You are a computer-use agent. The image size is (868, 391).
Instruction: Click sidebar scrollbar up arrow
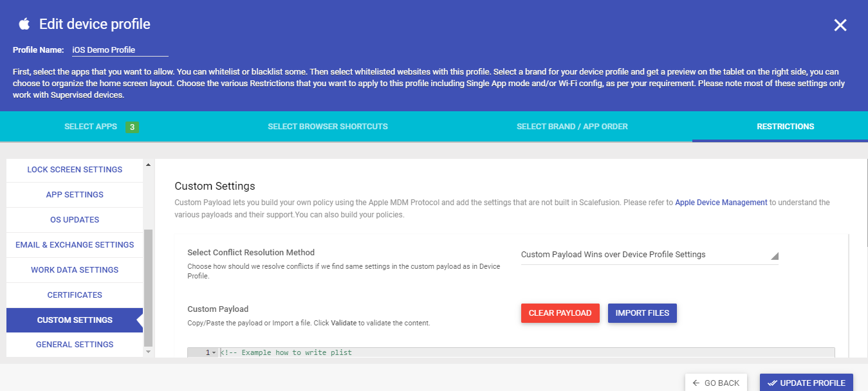149,165
